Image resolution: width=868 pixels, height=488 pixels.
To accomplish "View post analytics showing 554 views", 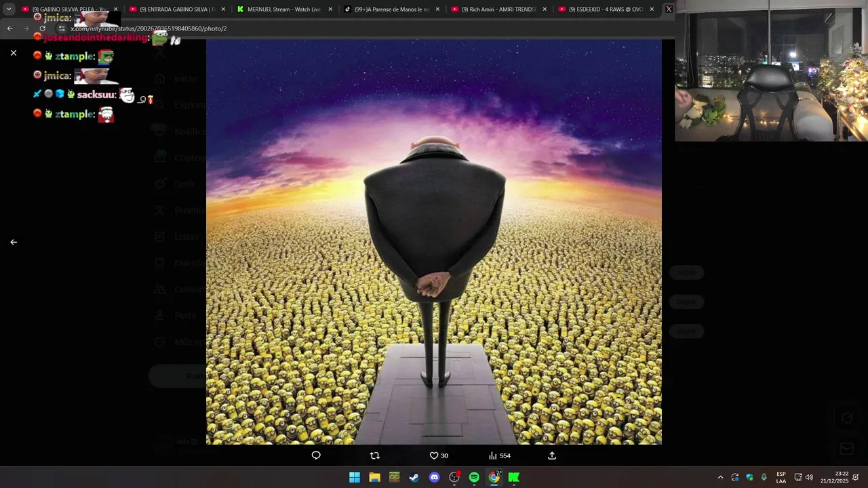I will [x=500, y=455].
